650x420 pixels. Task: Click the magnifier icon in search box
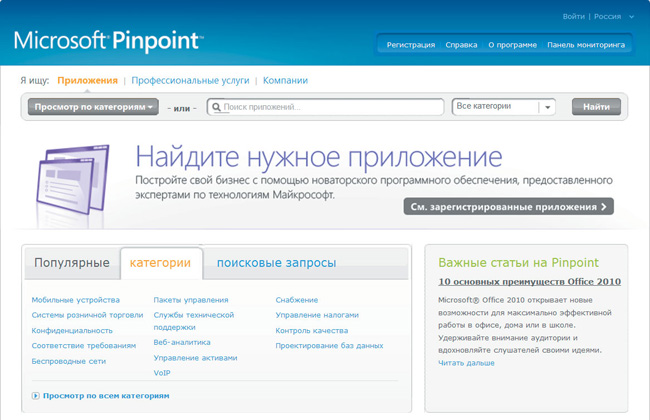tap(215, 107)
